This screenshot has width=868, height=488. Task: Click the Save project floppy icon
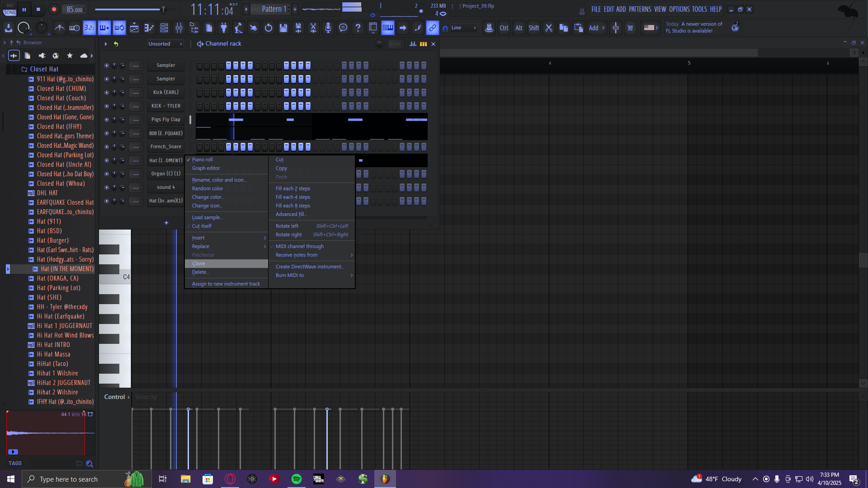pyautogui.click(x=283, y=28)
